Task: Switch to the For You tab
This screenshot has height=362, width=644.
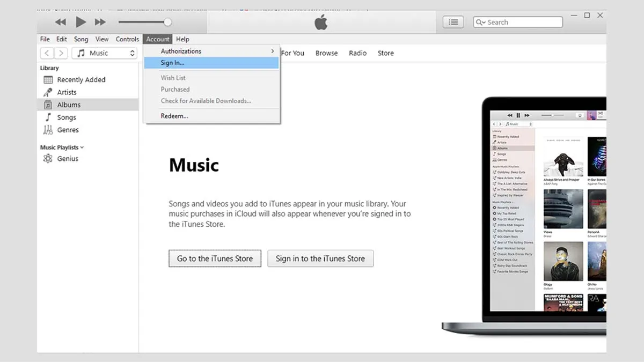Action: [292, 53]
